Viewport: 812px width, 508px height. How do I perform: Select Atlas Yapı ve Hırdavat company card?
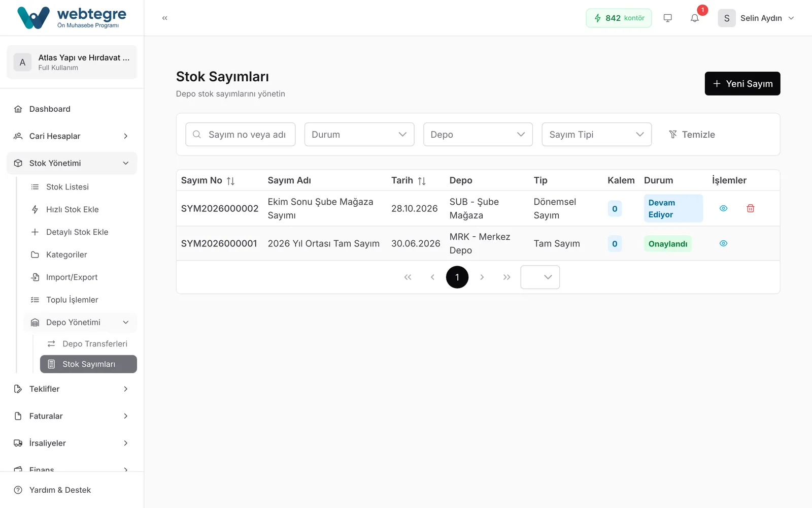72,62
